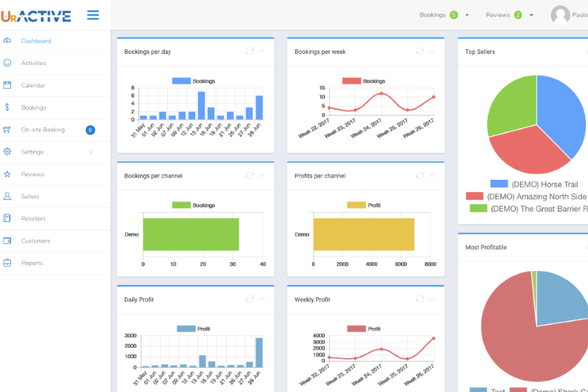Screen dimensions: 588x392
Task: Expand the Settings submenu chevron
Action: [x=91, y=152]
